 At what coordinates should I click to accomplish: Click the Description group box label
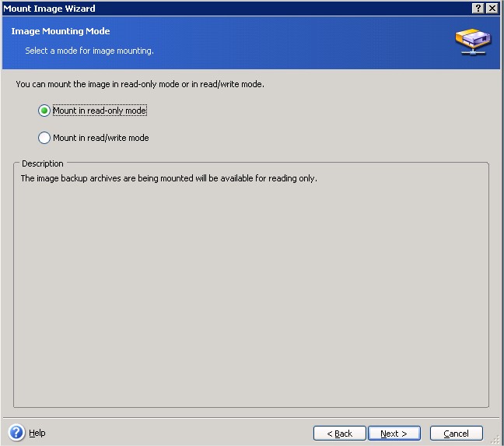[43, 163]
